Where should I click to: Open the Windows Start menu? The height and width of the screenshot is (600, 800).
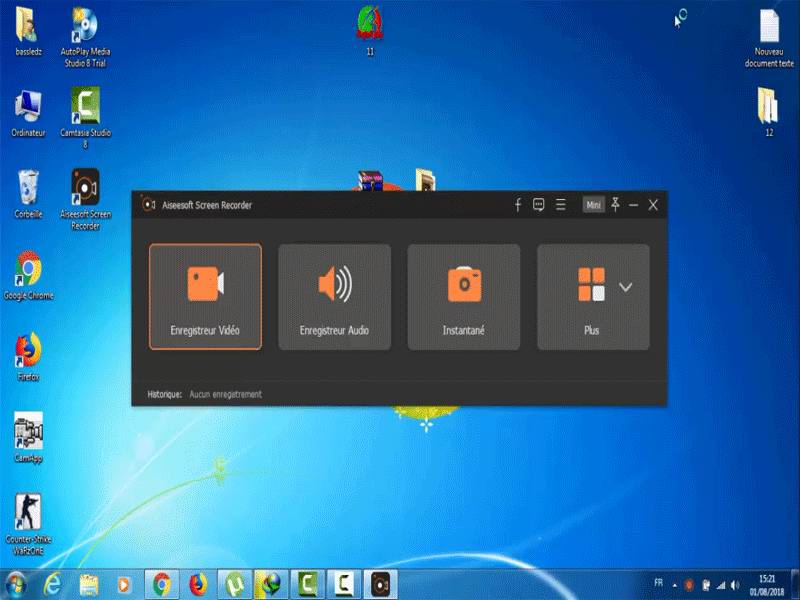[15, 585]
